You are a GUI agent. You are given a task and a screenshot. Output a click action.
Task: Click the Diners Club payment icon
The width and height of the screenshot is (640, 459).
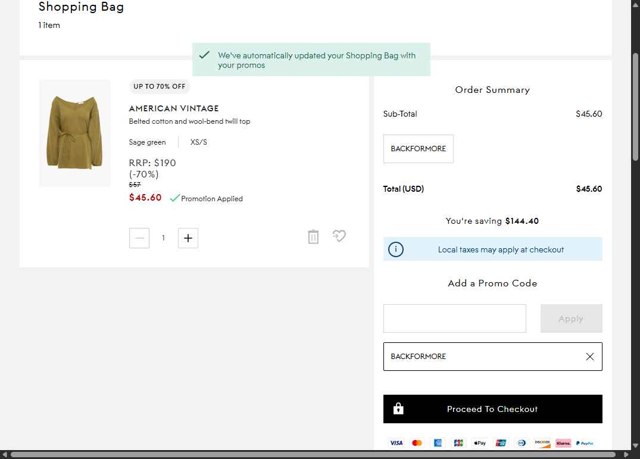coord(522,443)
